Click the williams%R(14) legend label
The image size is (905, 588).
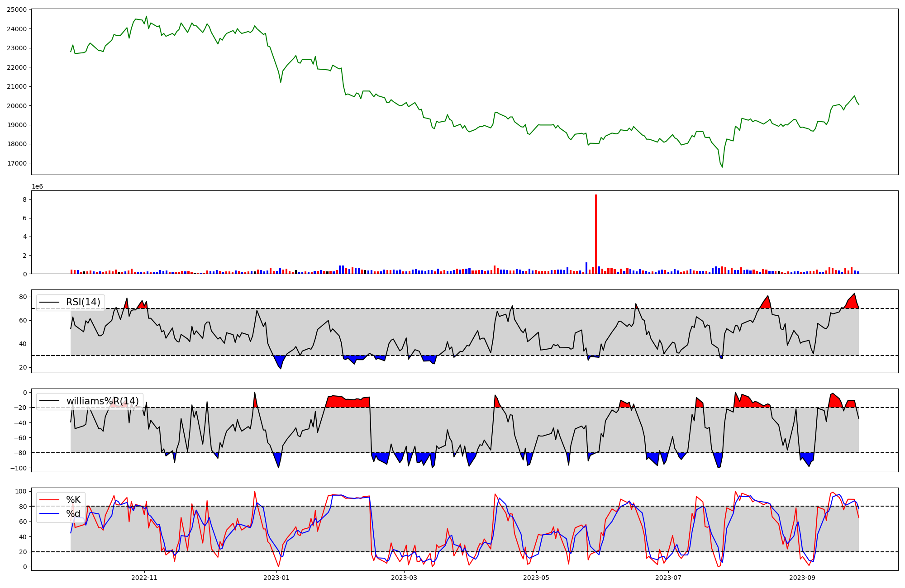[x=103, y=401]
